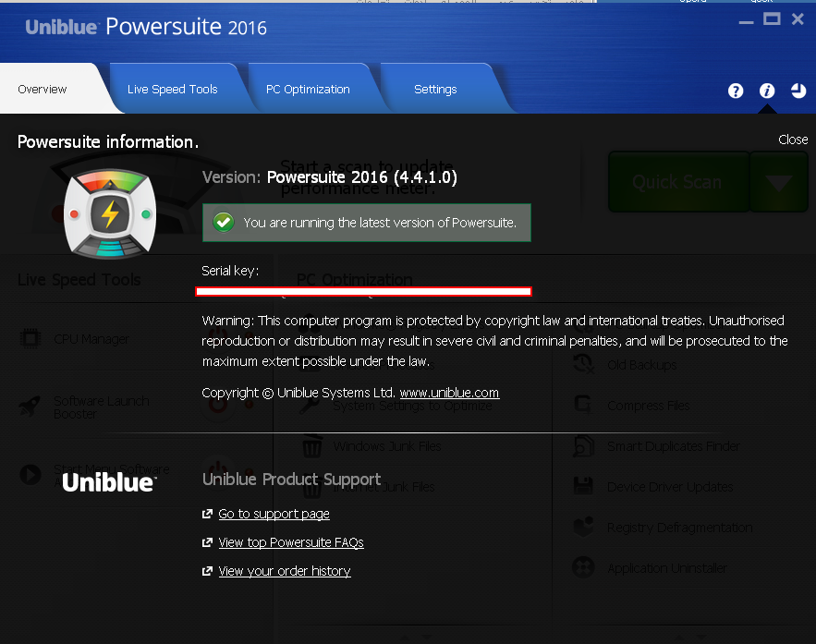Click the arrow icon beside View your order history

207,572
